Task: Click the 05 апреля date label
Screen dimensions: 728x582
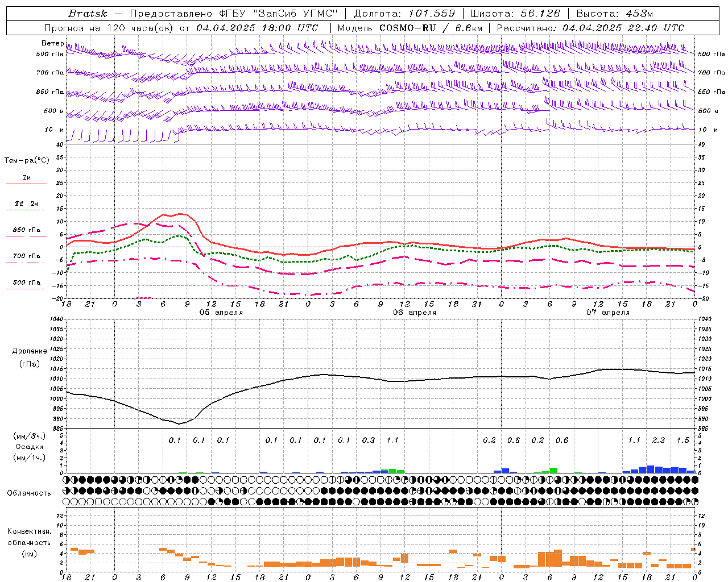Action: pos(221,313)
